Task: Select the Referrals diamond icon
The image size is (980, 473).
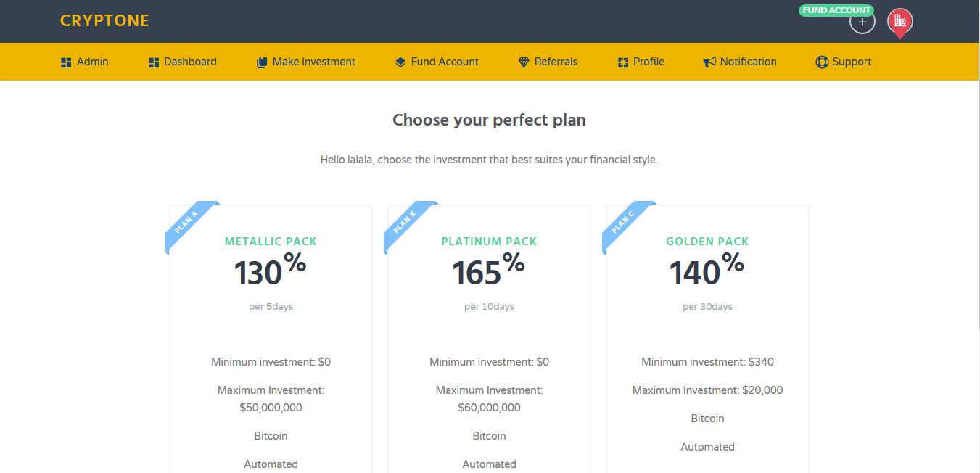Action: click(523, 62)
